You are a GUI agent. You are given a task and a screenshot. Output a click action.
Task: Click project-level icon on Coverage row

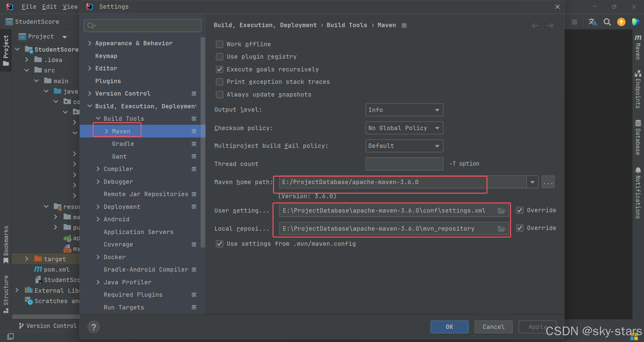pyautogui.click(x=194, y=244)
